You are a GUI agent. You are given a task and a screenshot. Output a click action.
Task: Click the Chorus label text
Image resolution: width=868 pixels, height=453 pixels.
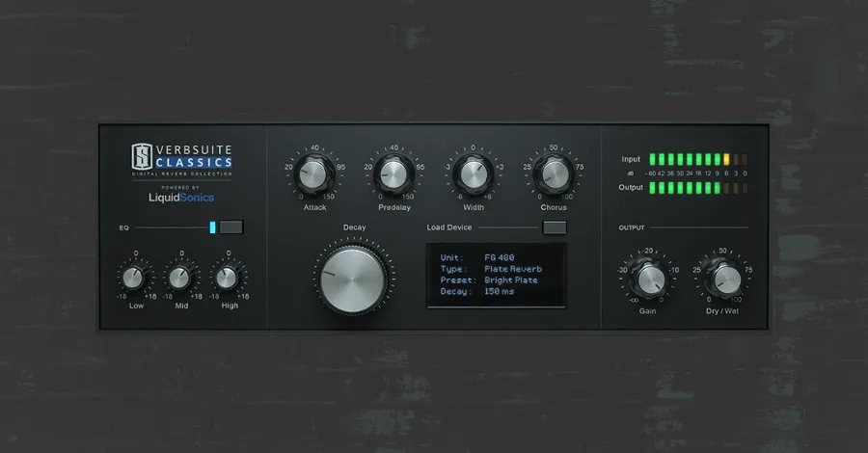click(554, 207)
